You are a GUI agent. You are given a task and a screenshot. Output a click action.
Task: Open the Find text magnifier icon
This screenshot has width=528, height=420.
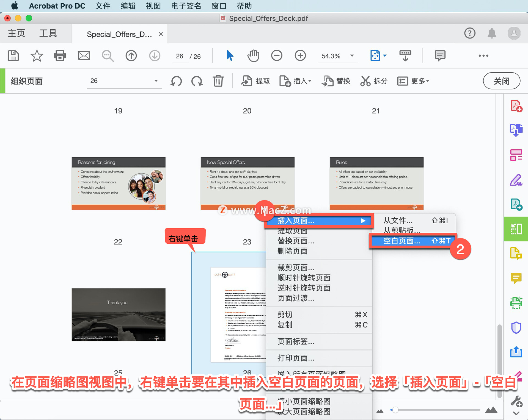coord(108,56)
